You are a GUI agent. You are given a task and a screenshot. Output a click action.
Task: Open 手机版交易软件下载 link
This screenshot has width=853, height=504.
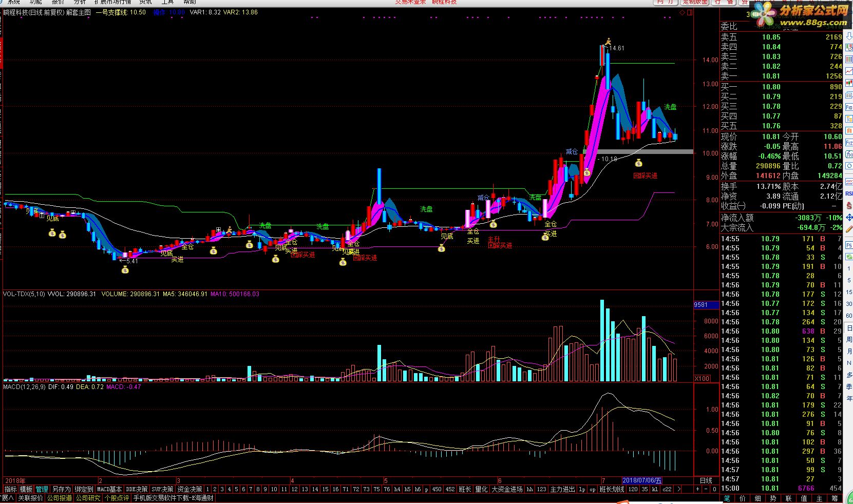[173, 498]
